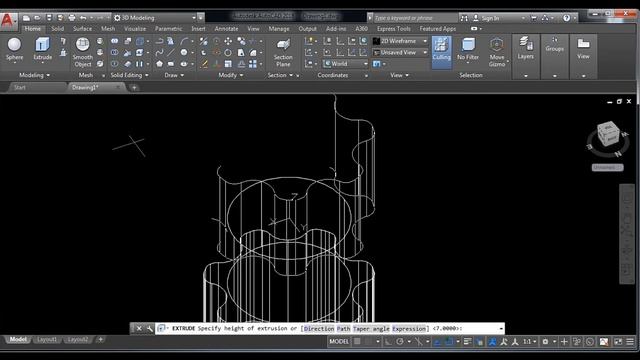Toggle polar tracking in status bar
This screenshot has width=640, height=360.
[x=400, y=342]
